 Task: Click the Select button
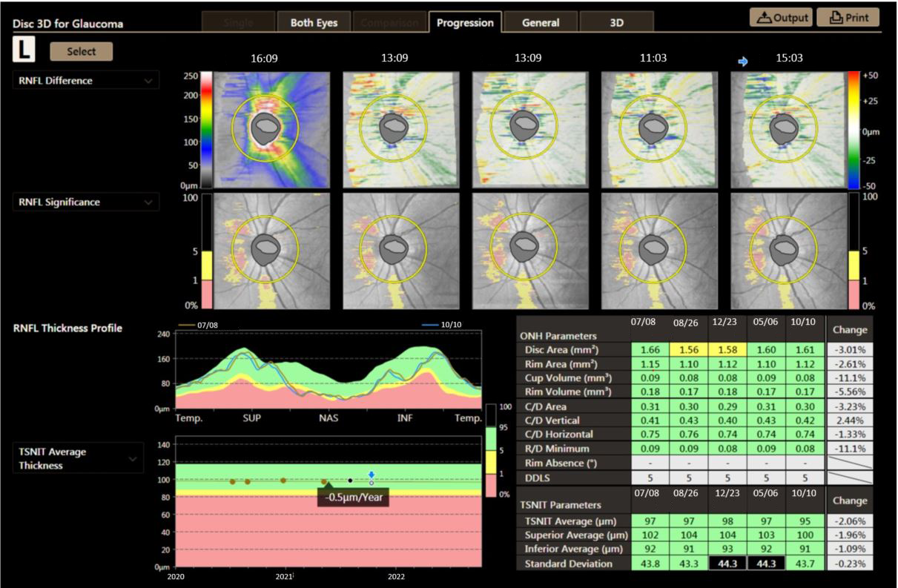click(82, 51)
